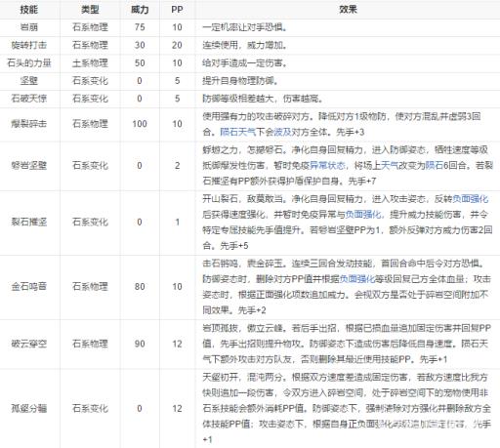Select the skill name 金石鸣音
The width and height of the screenshot is (500, 448).
coord(29,286)
